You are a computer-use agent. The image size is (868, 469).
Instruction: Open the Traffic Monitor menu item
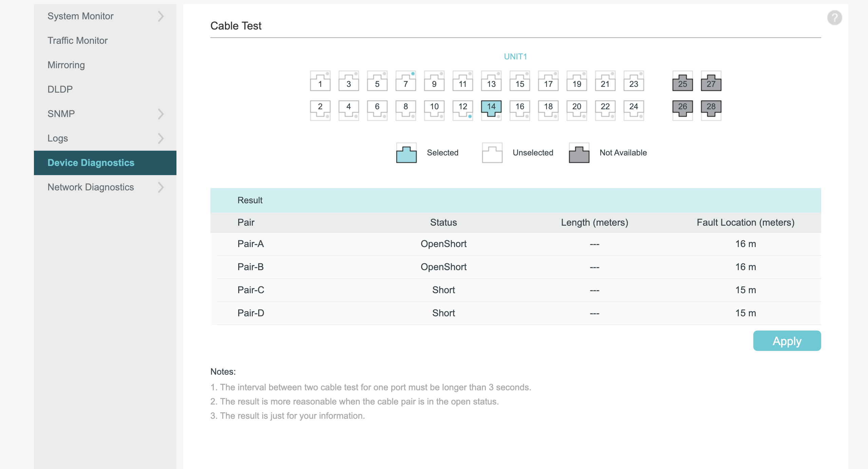click(77, 41)
